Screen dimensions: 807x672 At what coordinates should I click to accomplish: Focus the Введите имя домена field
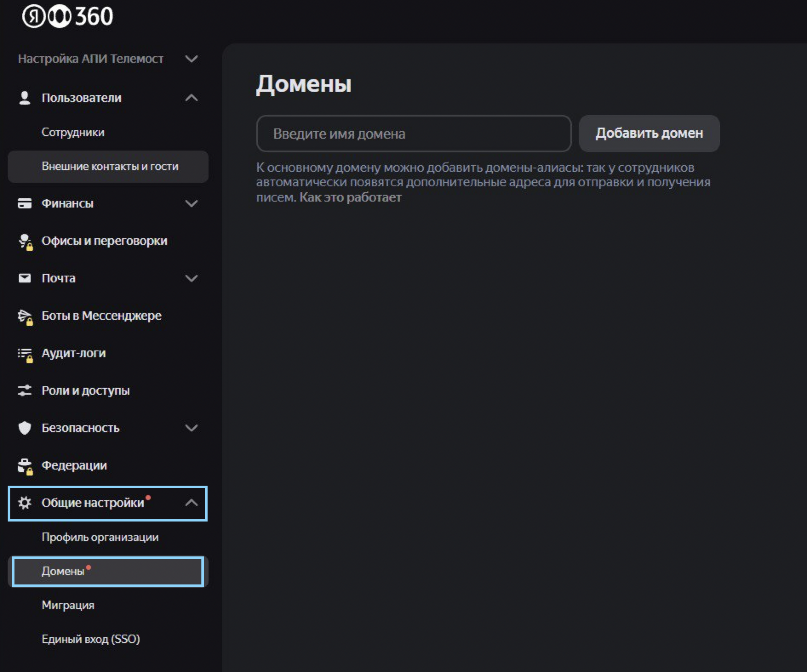(413, 134)
